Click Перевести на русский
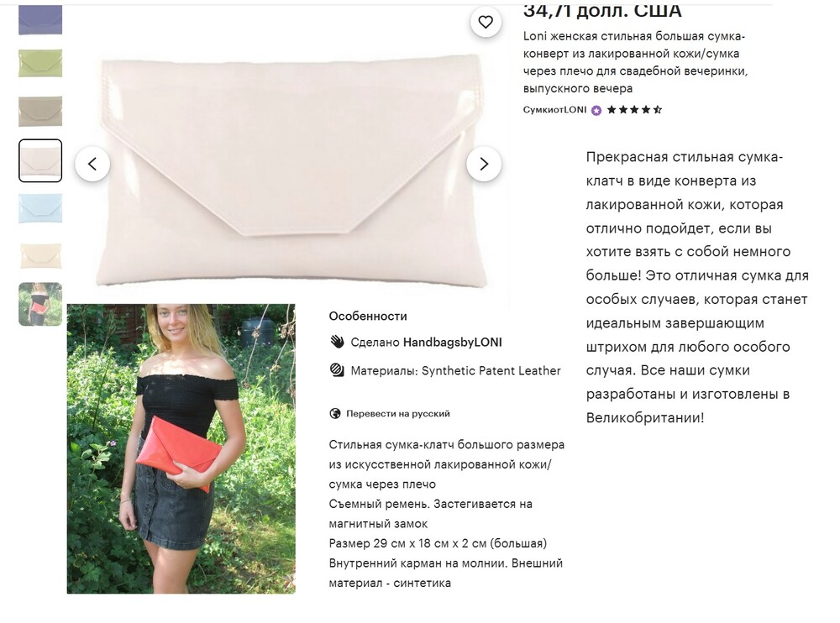Image resolution: width=840 pixels, height=623 pixels. click(x=397, y=414)
